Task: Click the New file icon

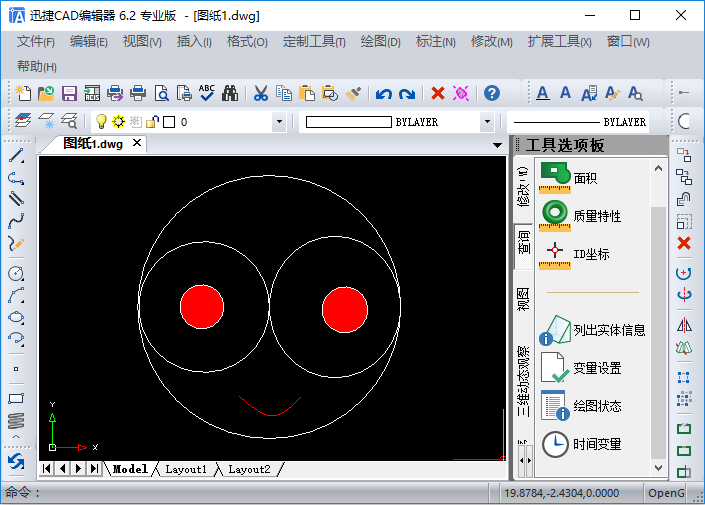Action: (x=23, y=93)
